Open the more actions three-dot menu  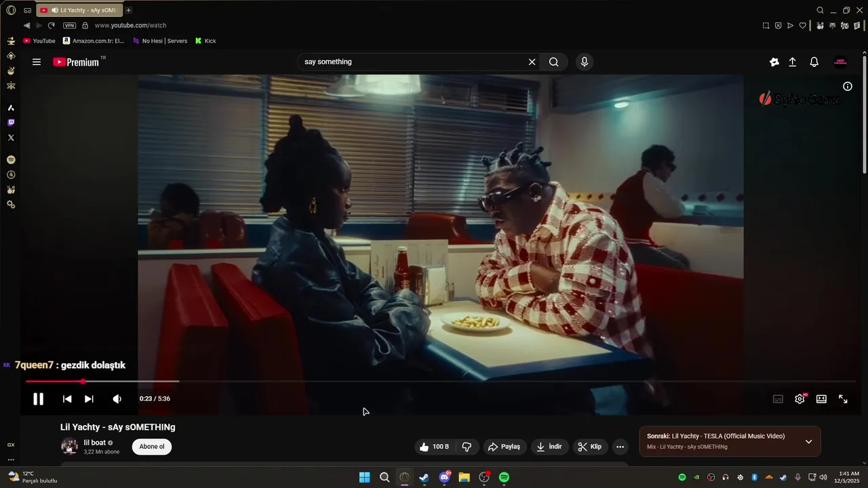point(620,447)
